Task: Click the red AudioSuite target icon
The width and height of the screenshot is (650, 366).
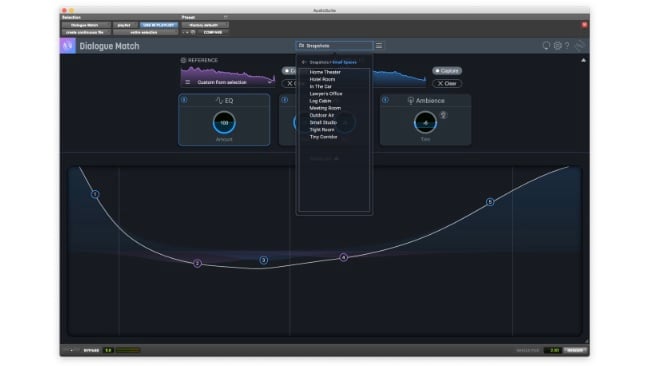Action: click(585, 25)
